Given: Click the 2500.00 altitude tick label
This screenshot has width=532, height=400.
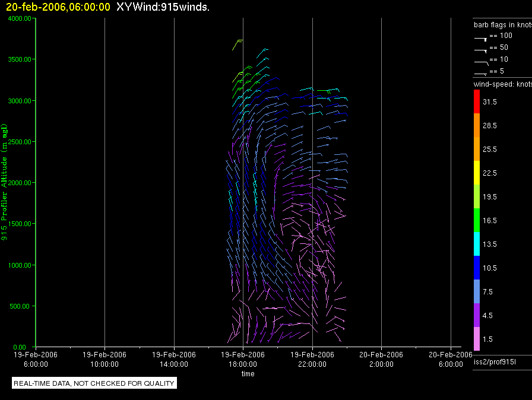Looking at the screenshot, I should [x=20, y=142].
